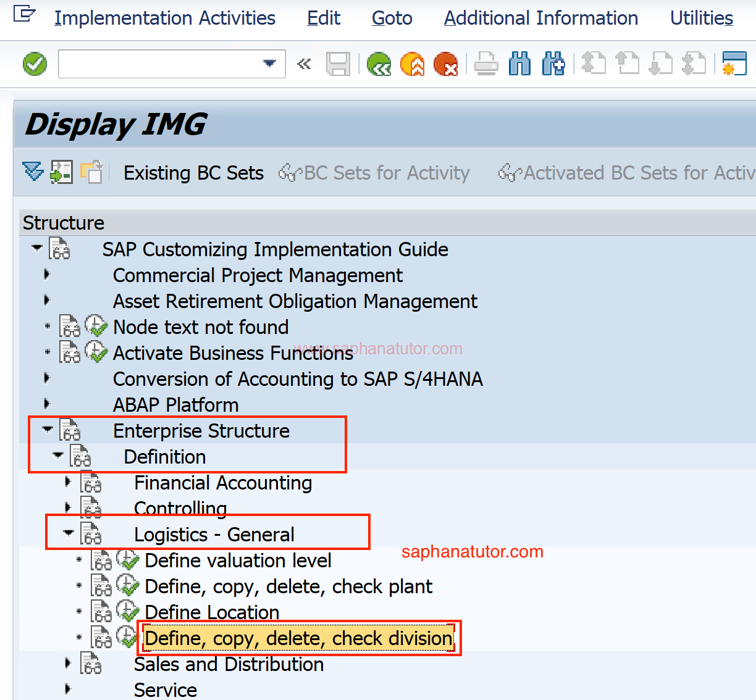Image resolution: width=756 pixels, height=700 pixels.
Task: Select Define, copy, delete, check plant text
Action: click(288, 586)
